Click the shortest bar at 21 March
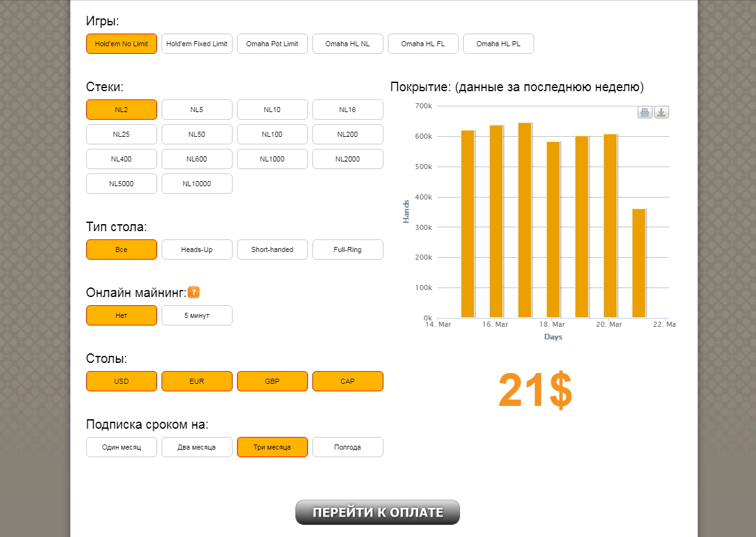 639,263
